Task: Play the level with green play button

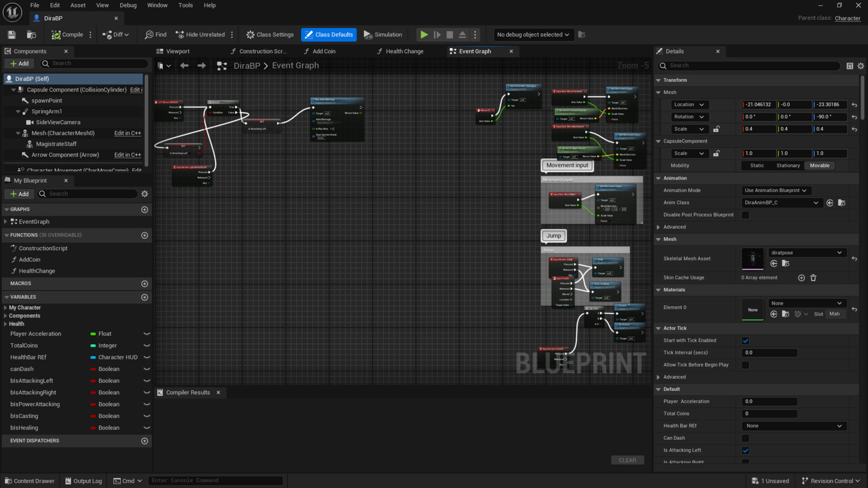Action: 424,35
